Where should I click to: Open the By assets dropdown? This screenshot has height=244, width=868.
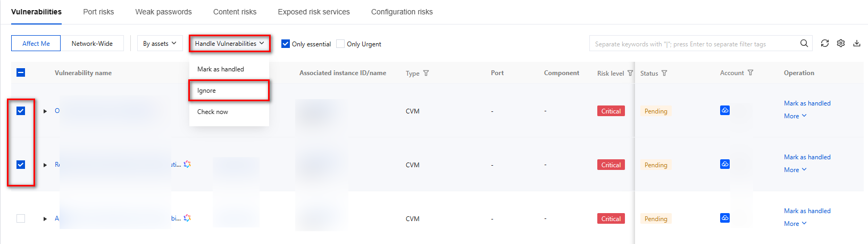160,44
